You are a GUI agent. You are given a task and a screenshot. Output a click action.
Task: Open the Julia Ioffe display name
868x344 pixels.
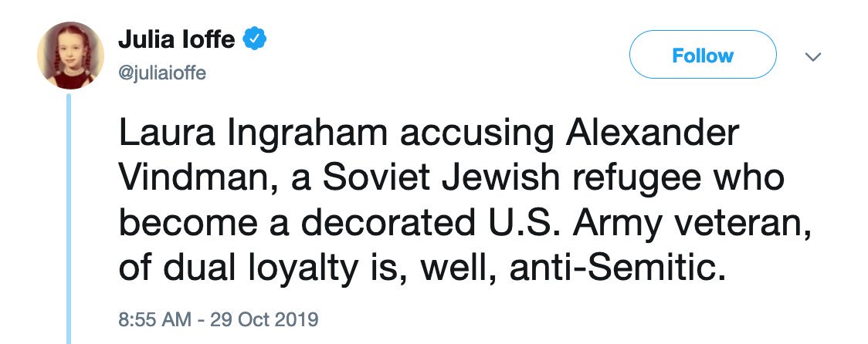click(x=177, y=39)
